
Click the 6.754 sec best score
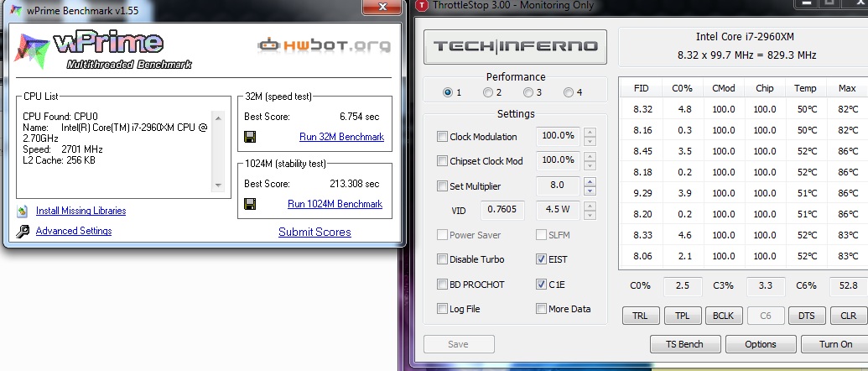tap(359, 117)
